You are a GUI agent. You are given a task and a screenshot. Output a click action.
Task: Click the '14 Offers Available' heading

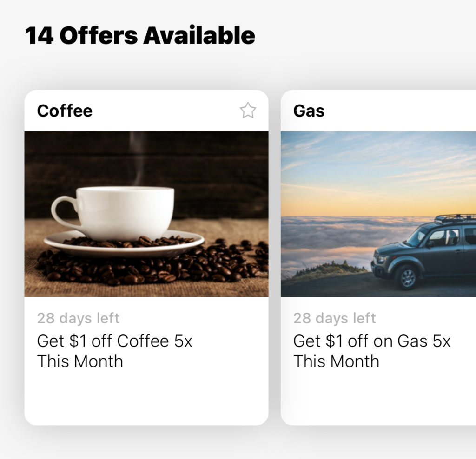140,36
